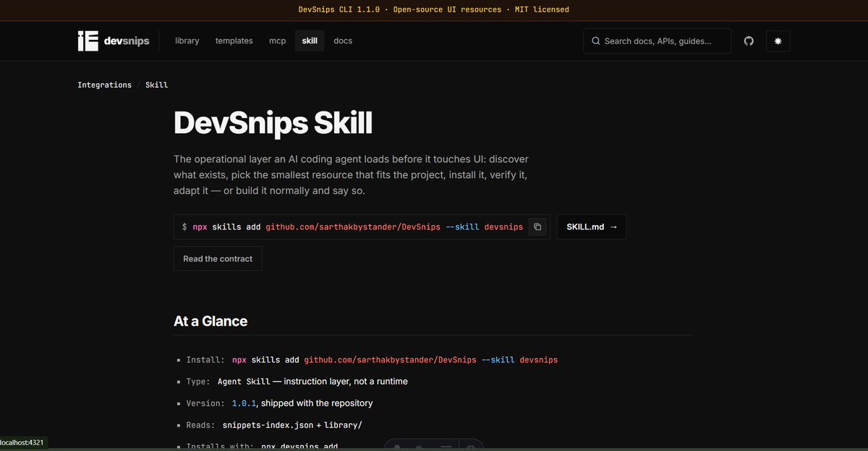This screenshot has height=451, width=868.
Task: Click the version number 1.0.1
Action: pyautogui.click(x=244, y=402)
